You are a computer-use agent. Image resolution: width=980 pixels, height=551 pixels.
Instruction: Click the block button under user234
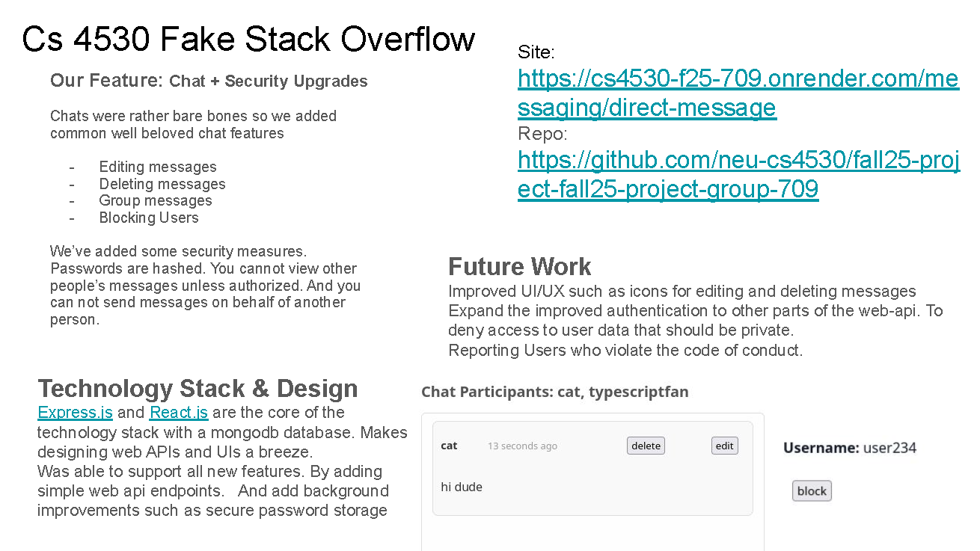(812, 491)
